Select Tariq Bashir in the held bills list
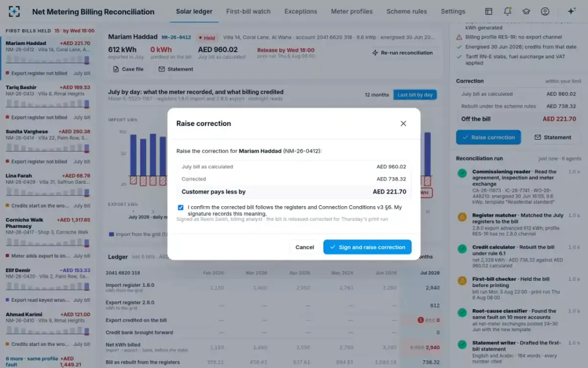 pyautogui.click(x=48, y=103)
